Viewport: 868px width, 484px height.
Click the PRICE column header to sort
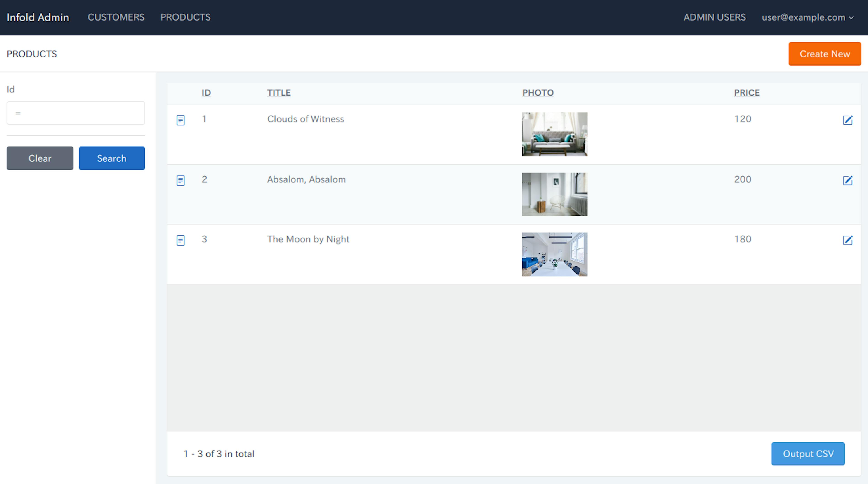coord(746,92)
